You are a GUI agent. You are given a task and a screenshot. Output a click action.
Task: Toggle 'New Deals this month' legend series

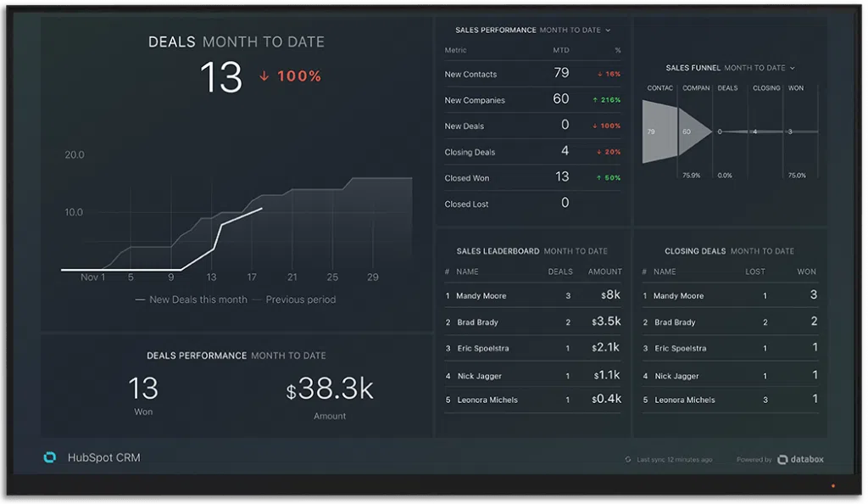[191, 300]
